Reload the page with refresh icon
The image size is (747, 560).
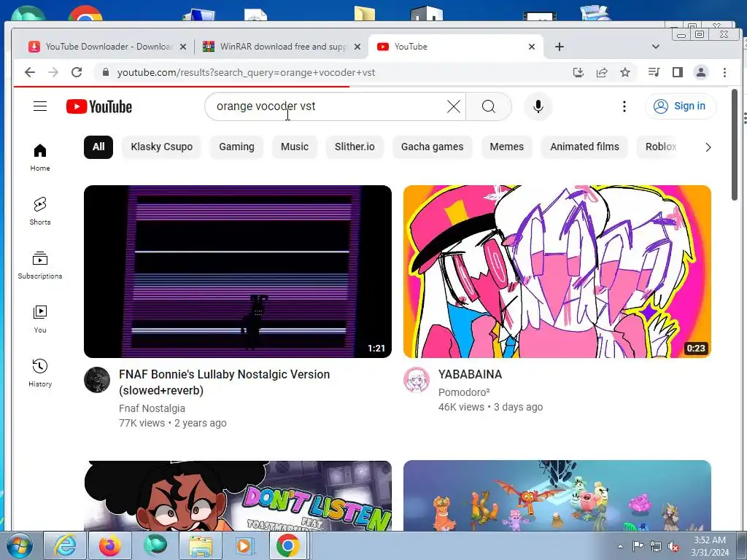[x=77, y=72]
